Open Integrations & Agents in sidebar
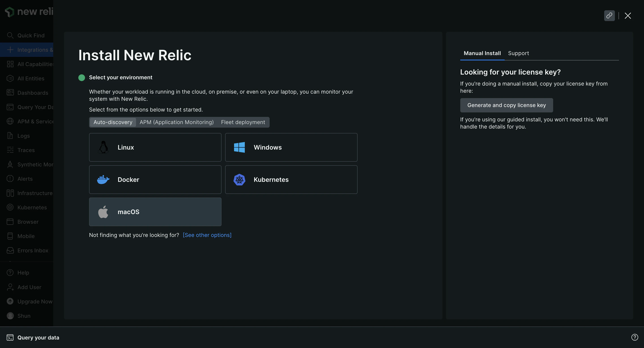Viewport: 644px width, 348px height. point(26,49)
